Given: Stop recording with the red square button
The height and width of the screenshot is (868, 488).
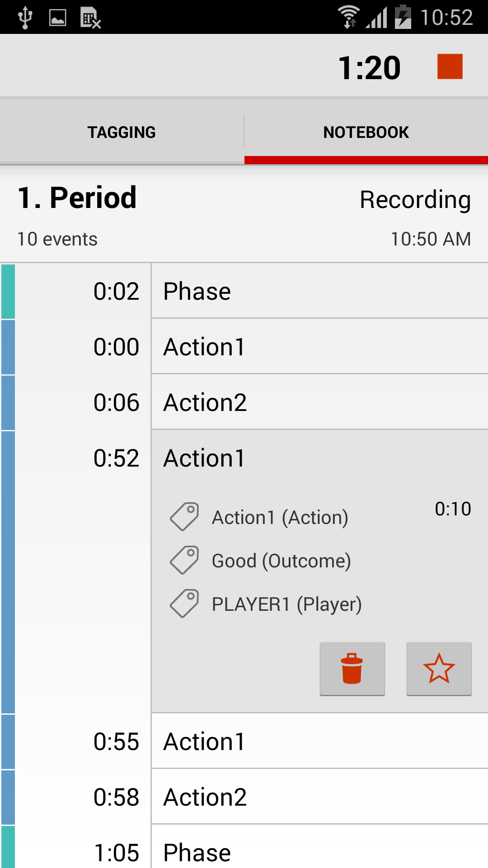Looking at the screenshot, I should (450, 66).
